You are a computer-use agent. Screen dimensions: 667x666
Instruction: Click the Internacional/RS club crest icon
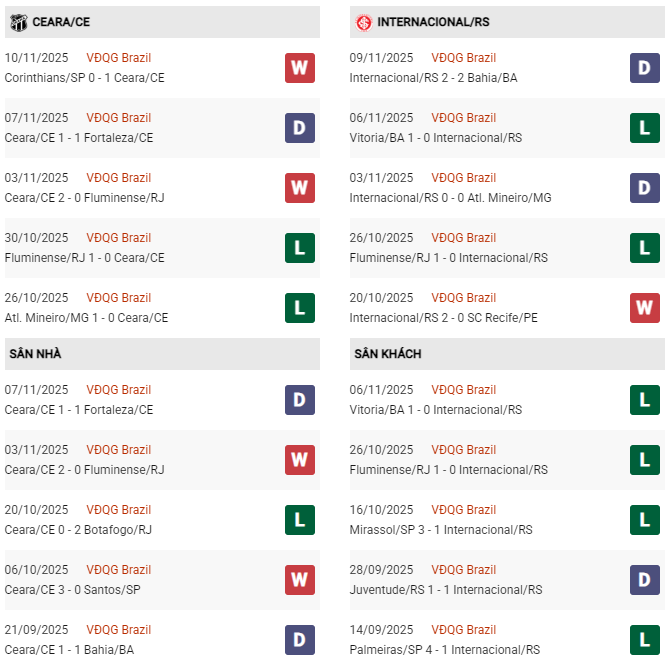[x=364, y=22]
